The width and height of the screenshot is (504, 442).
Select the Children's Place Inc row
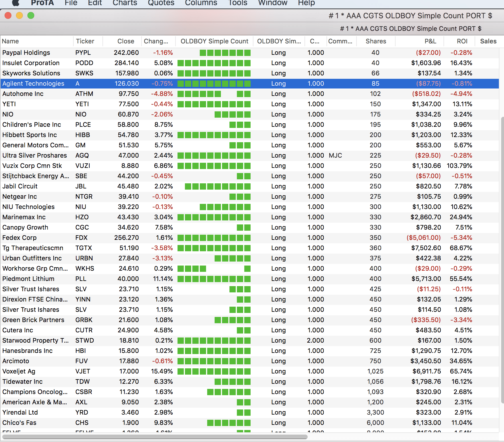coord(250,124)
